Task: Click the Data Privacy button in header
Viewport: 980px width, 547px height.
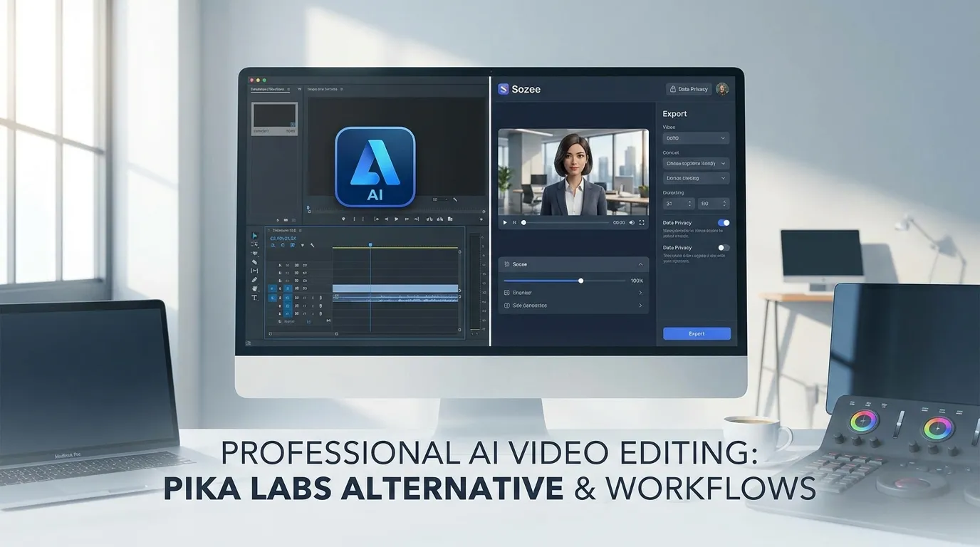Action: [x=689, y=89]
